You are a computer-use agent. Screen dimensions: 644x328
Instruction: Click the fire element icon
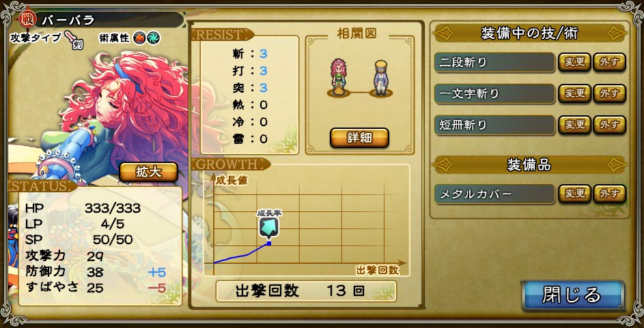point(139,39)
